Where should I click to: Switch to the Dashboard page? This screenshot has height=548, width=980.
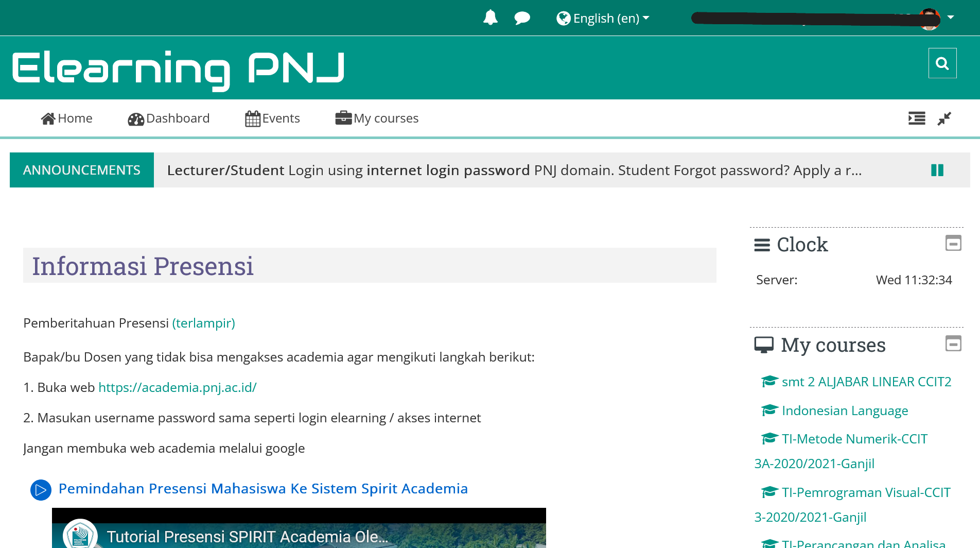click(x=178, y=118)
